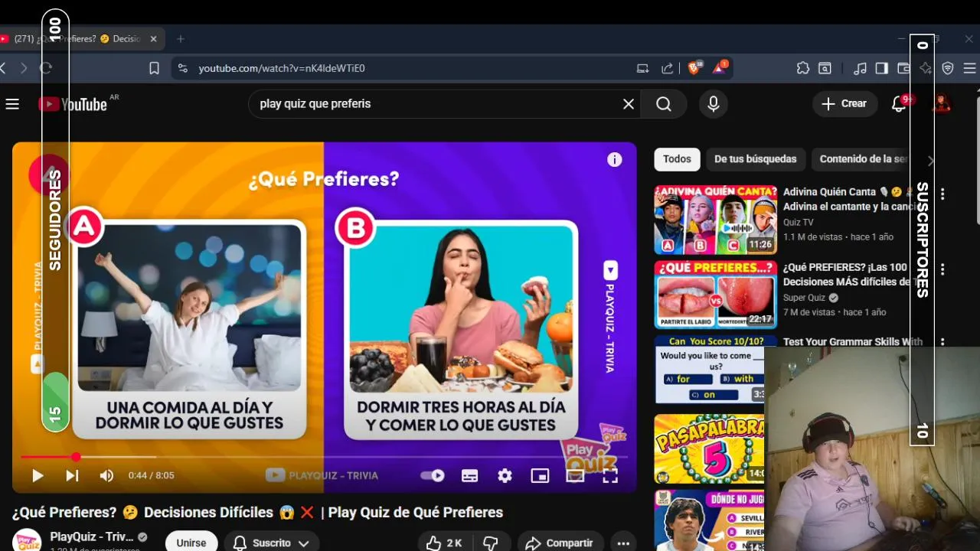Open Pasapalabra 5 video thumbnail
This screenshot has height=551, width=980.
point(709,449)
